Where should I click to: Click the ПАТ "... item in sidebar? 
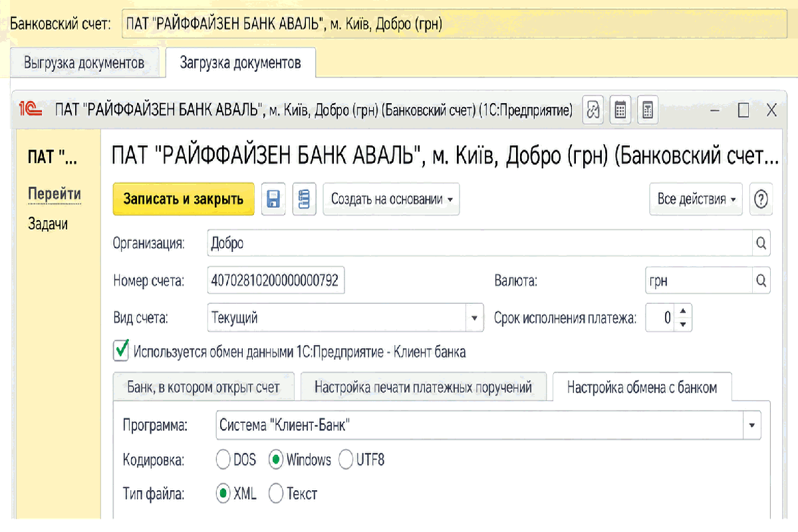[53, 158]
